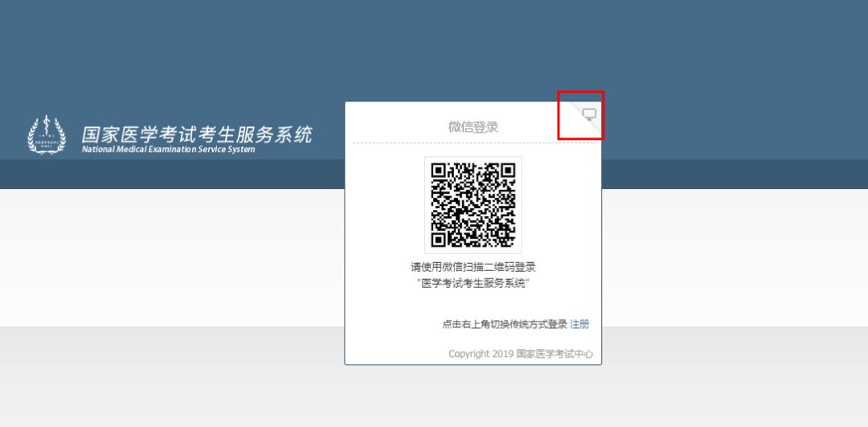Click the 点击右上角切换传统方式登录 hint text
The height and width of the screenshot is (427, 868).
tap(505, 325)
